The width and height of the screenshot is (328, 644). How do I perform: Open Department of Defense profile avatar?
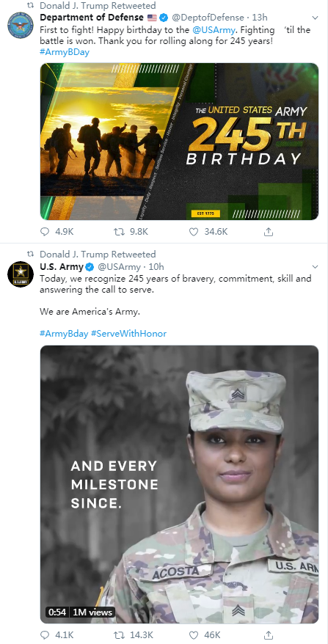(21, 25)
